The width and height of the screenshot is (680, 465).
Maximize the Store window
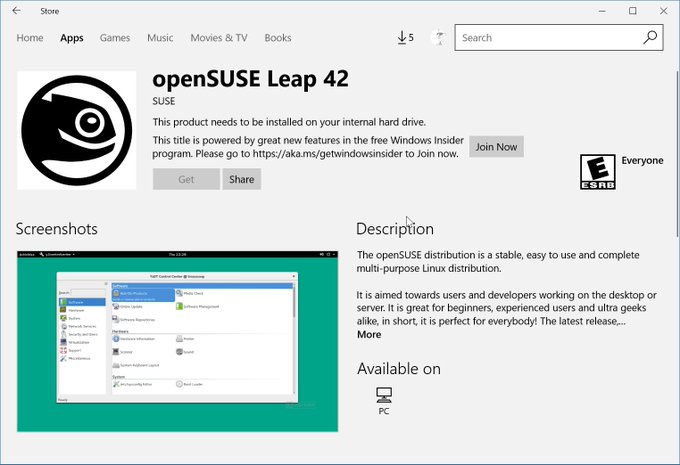(x=633, y=11)
